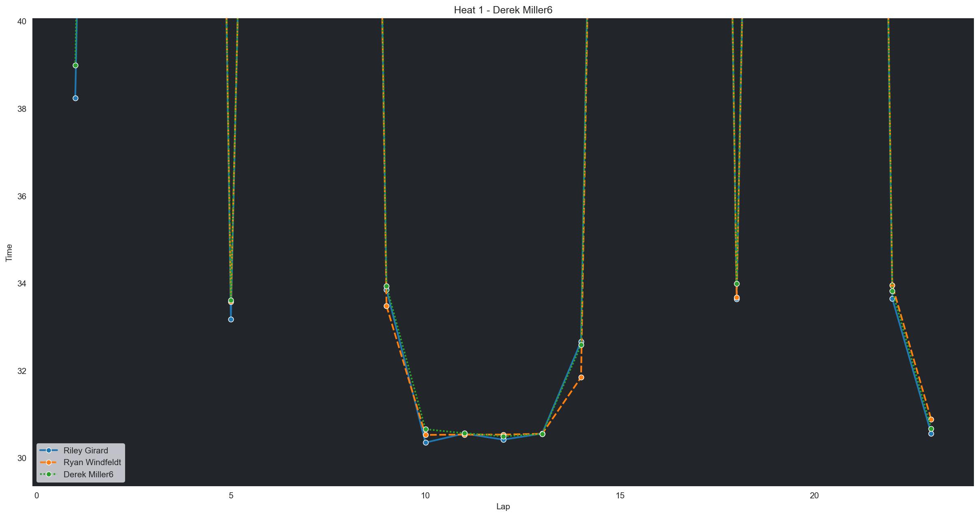Click the lowest blue marker at lap 5

231,320
